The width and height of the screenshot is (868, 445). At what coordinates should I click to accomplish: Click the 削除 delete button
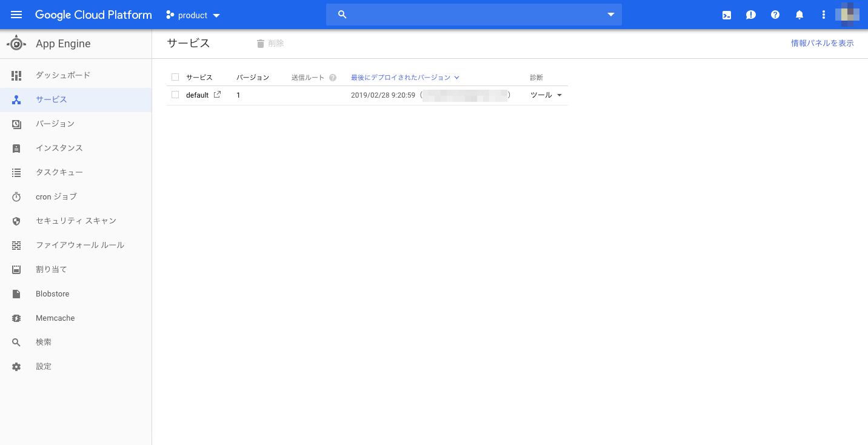pos(270,43)
